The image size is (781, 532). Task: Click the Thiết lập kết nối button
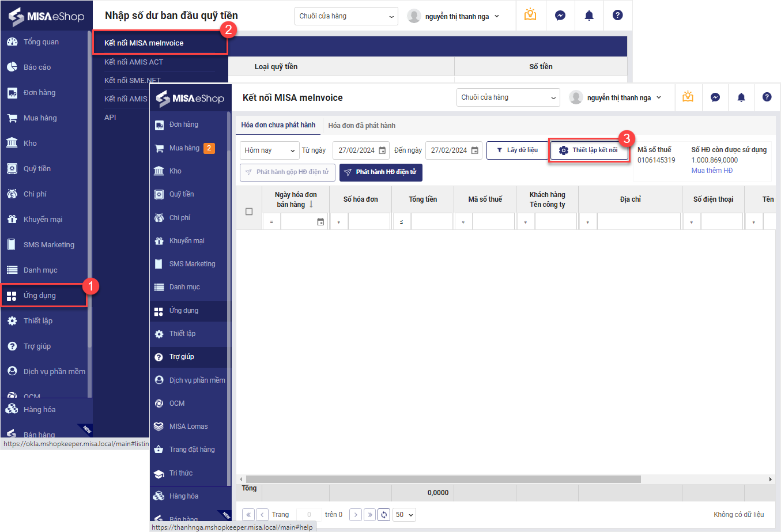coord(589,150)
